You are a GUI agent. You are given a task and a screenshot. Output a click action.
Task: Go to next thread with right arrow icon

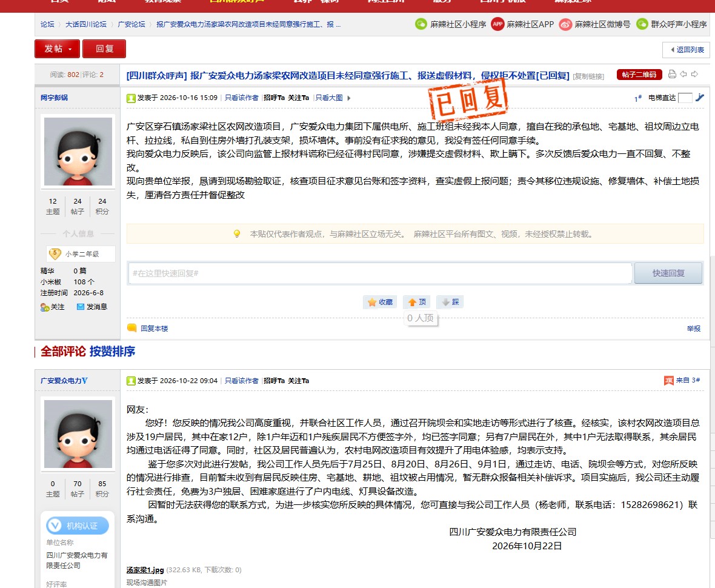(694, 75)
